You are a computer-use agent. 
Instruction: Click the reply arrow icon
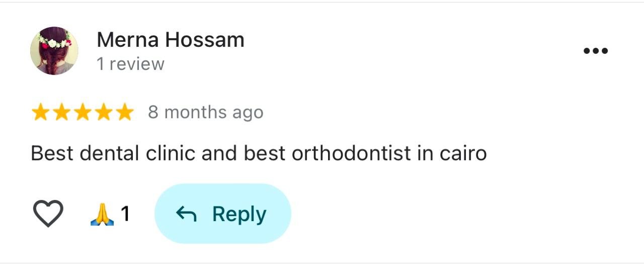pos(186,214)
